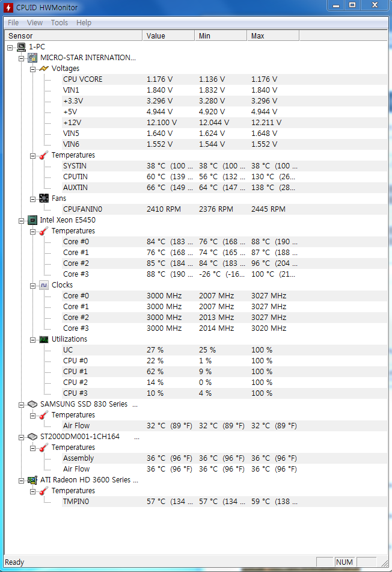This screenshot has height=572, width=392.
Task: Collapse the Utilizations section
Action: (33, 340)
